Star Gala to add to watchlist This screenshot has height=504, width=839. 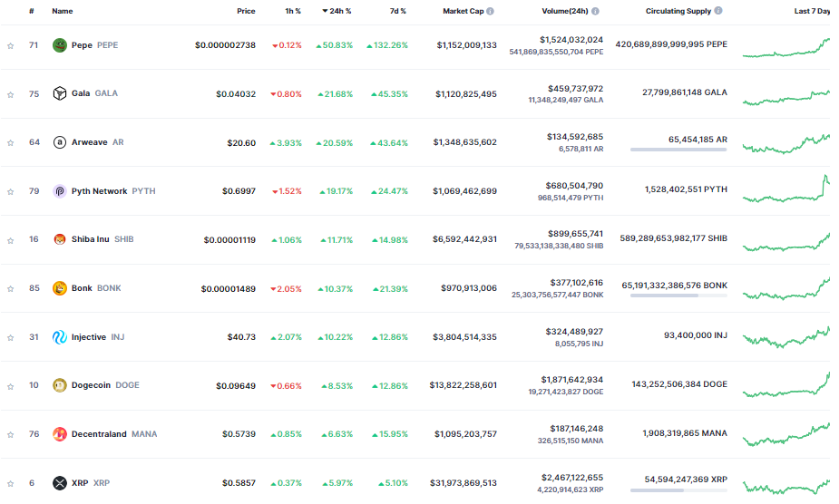click(10, 94)
